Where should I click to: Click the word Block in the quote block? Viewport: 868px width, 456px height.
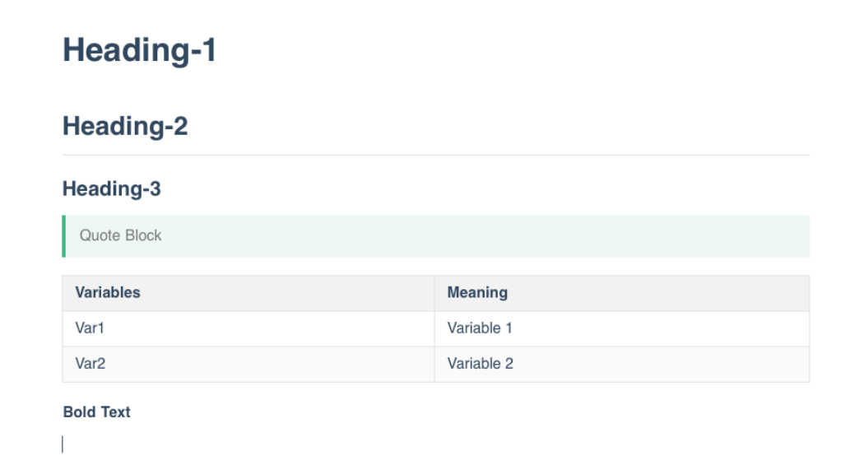(143, 235)
